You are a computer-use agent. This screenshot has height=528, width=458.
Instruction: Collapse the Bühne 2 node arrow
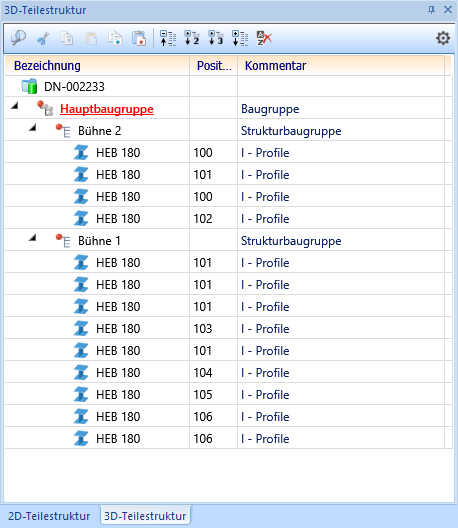point(32,128)
